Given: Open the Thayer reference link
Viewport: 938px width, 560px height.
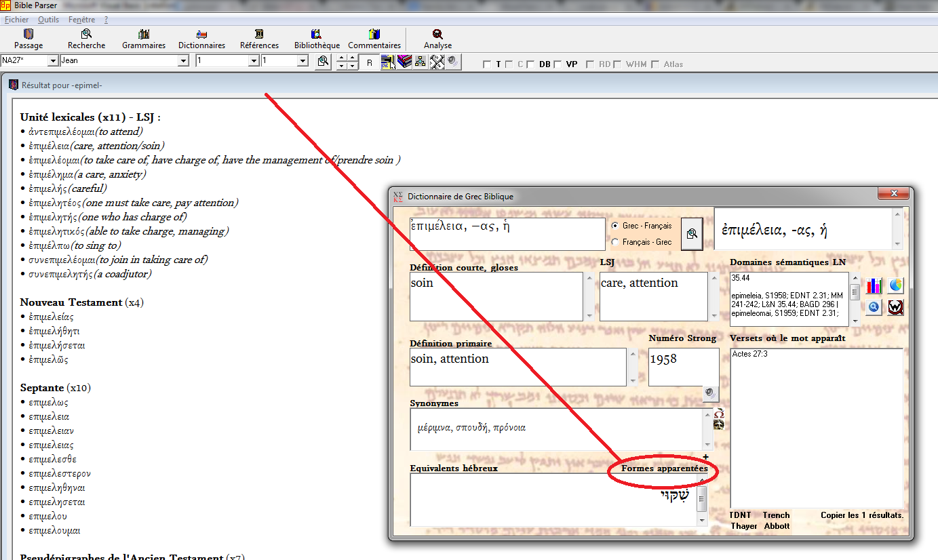Looking at the screenshot, I should [744, 526].
